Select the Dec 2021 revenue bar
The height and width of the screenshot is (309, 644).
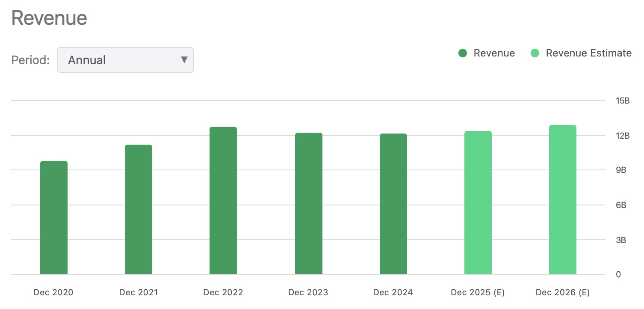pyautogui.click(x=139, y=209)
